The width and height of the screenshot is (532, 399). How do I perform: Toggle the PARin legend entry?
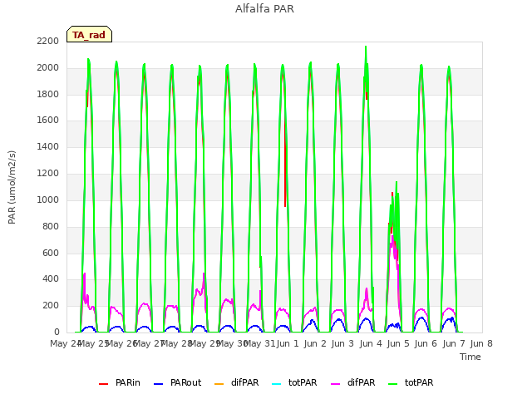point(120,382)
